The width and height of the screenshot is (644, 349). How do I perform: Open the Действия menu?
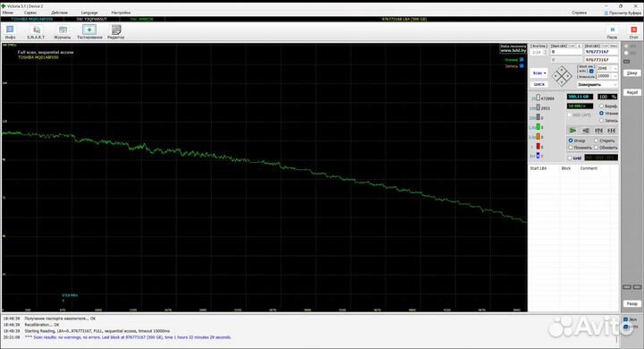(60, 13)
